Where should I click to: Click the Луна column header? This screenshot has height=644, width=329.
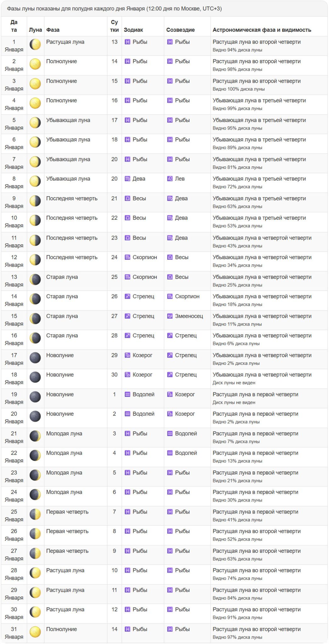pos(35,30)
